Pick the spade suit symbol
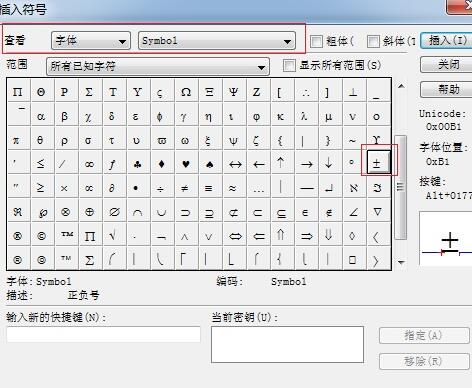The height and width of the screenshot is (388, 472). [x=210, y=163]
